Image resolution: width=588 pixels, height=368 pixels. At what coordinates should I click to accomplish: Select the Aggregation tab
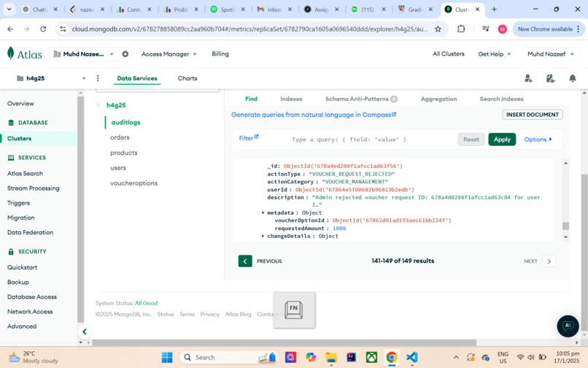pyautogui.click(x=438, y=99)
